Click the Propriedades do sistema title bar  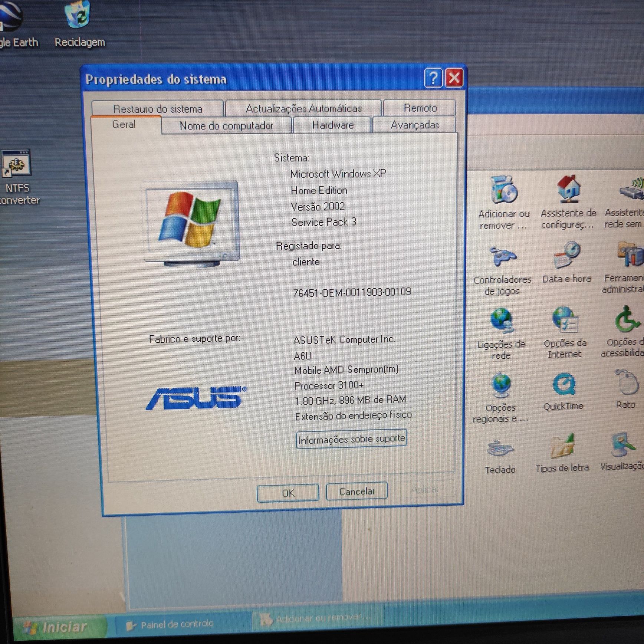tap(252, 79)
